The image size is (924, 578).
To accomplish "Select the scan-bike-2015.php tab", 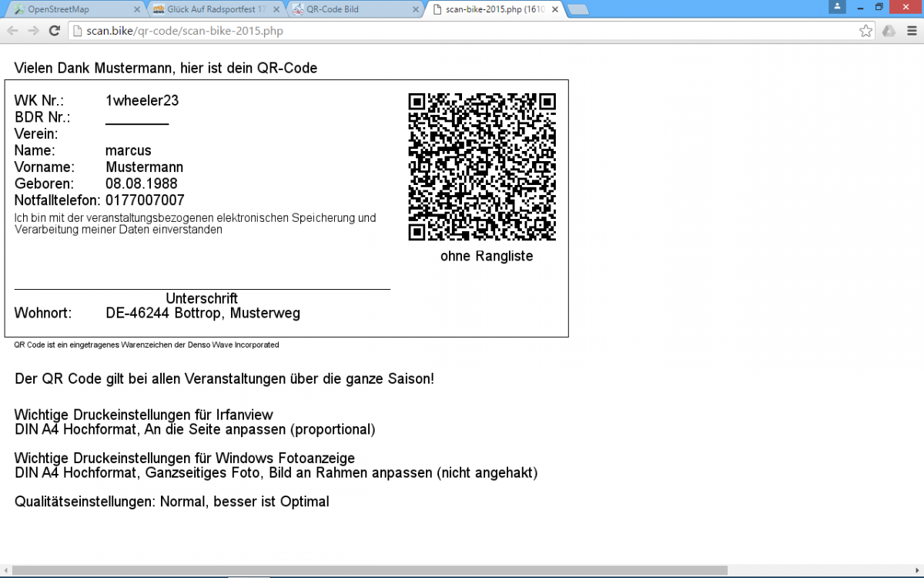I will [x=494, y=9].
